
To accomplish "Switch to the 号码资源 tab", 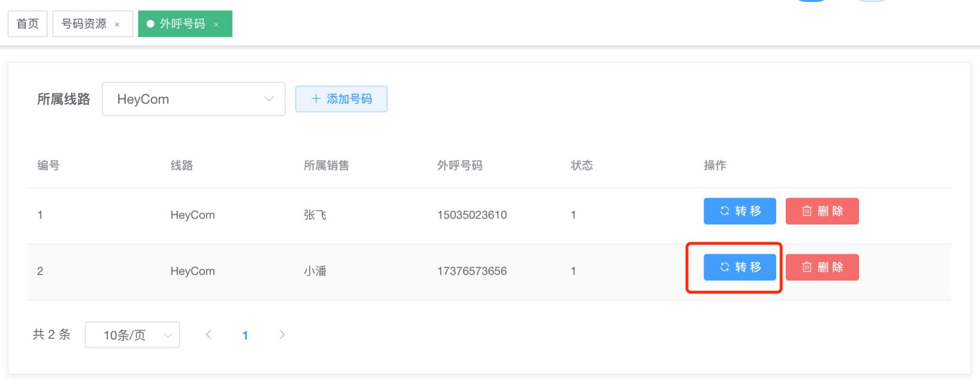I will click(84, 24).
